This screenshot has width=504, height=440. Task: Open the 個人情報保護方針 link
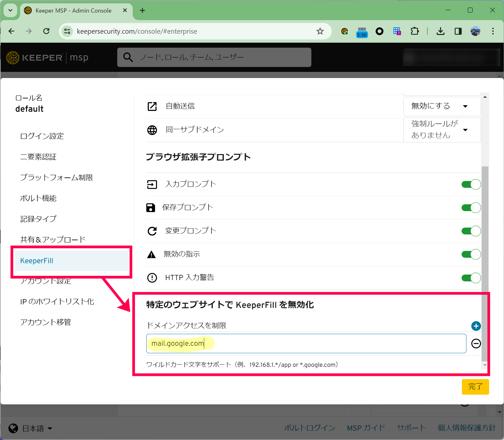pyautogui.click(x=467, y=428)
